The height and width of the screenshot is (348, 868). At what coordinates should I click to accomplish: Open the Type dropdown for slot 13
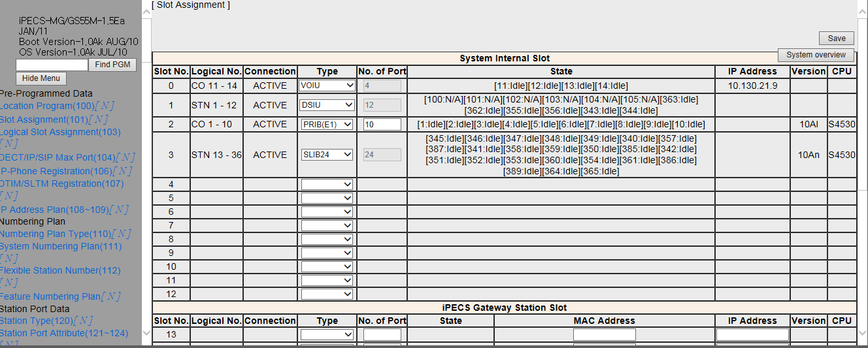point(327,334)
